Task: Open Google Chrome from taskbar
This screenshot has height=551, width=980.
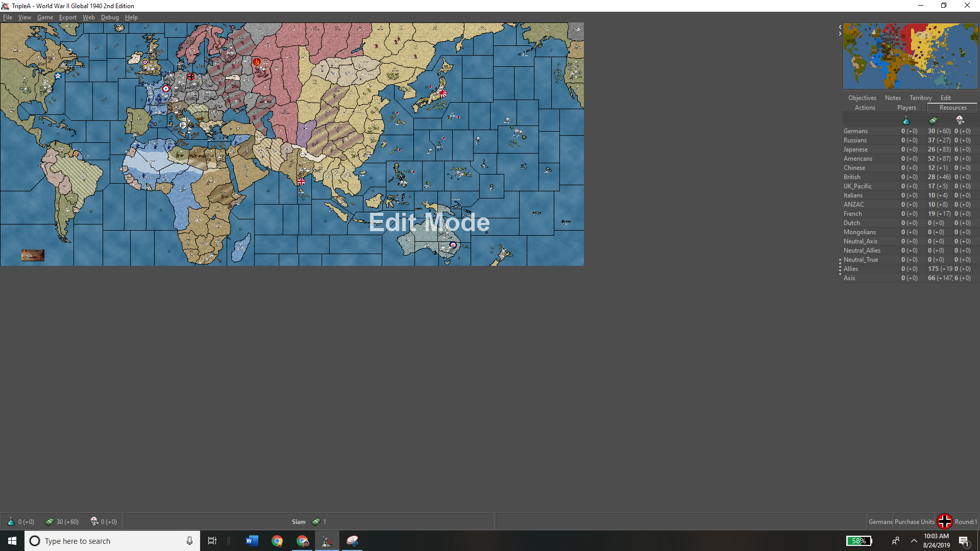Action: (x=277, y=541)
